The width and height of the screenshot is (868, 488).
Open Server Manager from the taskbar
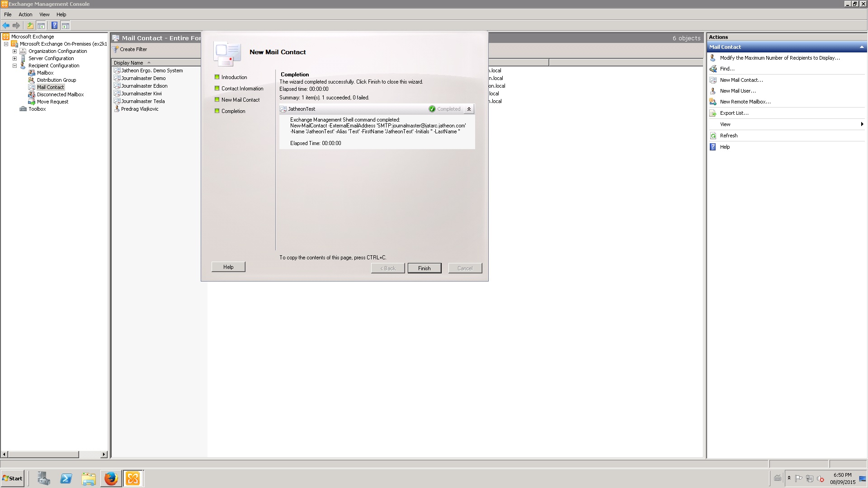(x=43, y=478)
